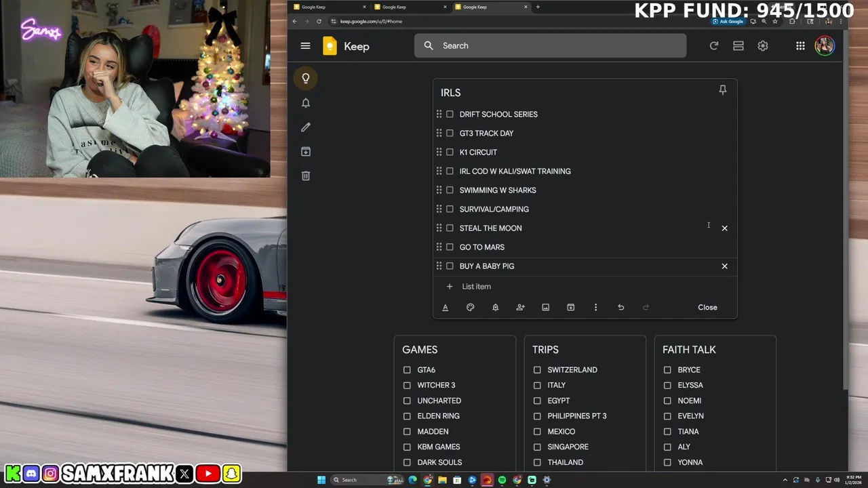The image size is (868, 488).
Task: Open the TRIPS note title
Action: [x=545, y=350]
